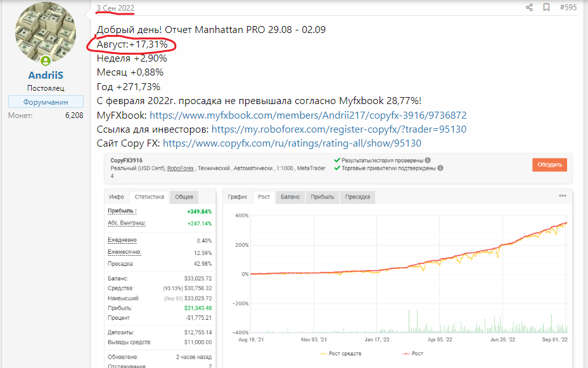The image size is (588, 368).
Task: Click info icon next to Результаты/история проверены
Action: pos(428,161)
